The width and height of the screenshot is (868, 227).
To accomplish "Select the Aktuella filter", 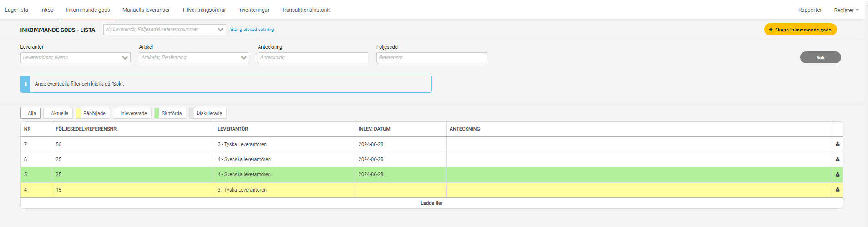I will pos(58,113).
